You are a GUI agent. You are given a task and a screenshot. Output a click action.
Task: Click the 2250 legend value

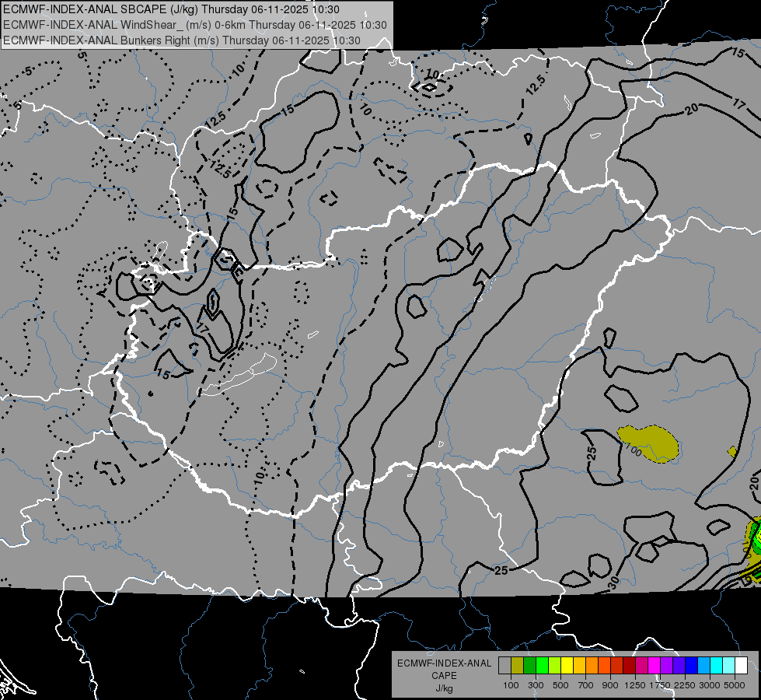tap(685, 685)
